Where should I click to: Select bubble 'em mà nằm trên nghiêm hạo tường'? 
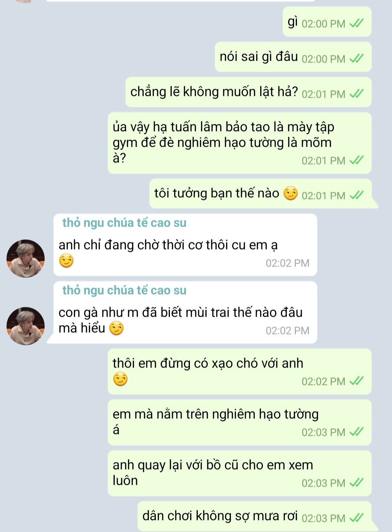point(240,422)
